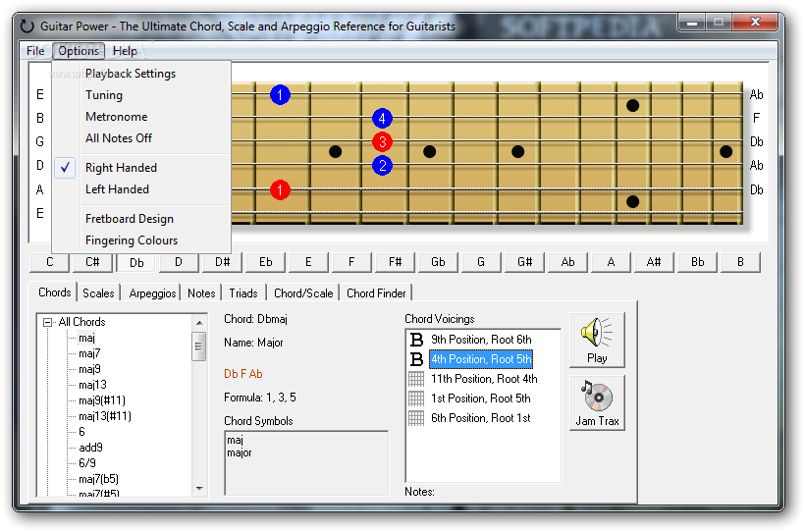The height and width of the screenshot is (532, 805).
Task: Select root note C button
Action: [x=49, y=262]
